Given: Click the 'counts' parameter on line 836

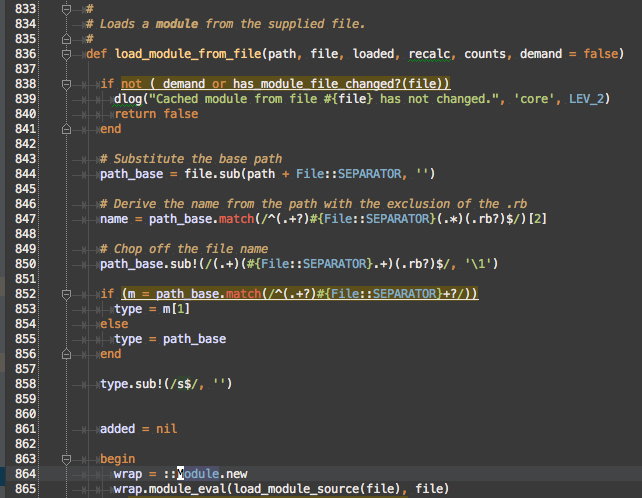Looking at the screenshot, I should (x=485, y=54).
